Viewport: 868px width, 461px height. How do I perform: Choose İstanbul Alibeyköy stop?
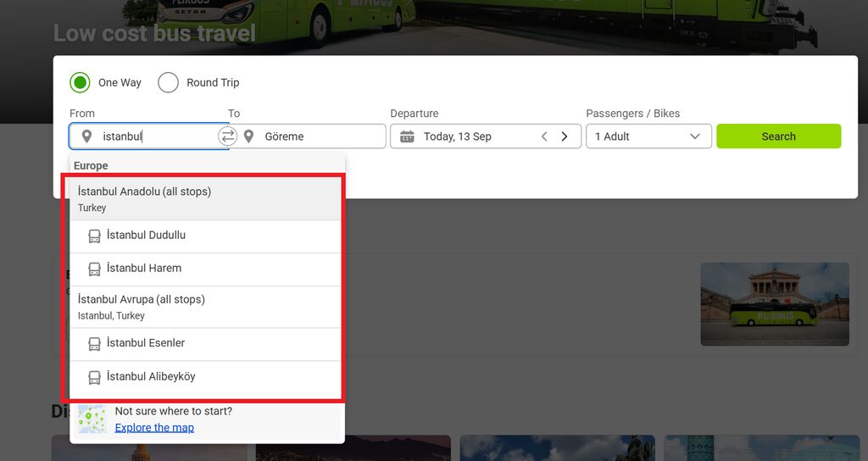205,377
